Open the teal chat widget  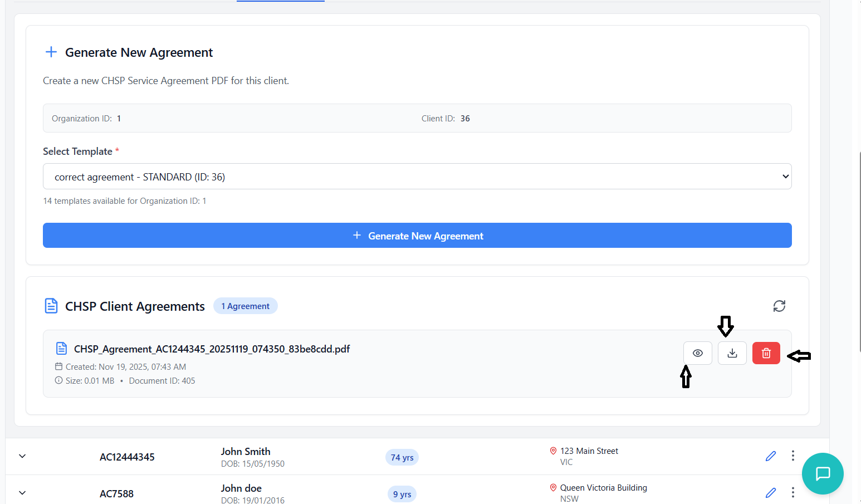click(x=823, y=473)
